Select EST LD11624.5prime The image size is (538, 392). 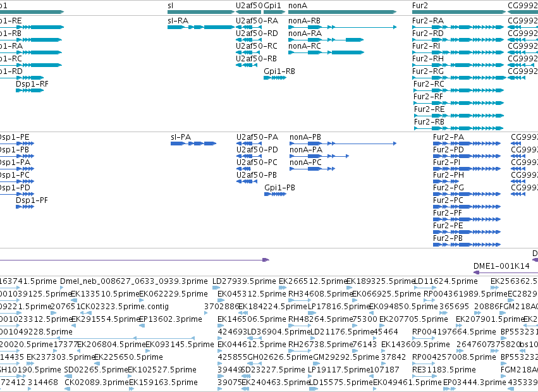pos(446,281)
